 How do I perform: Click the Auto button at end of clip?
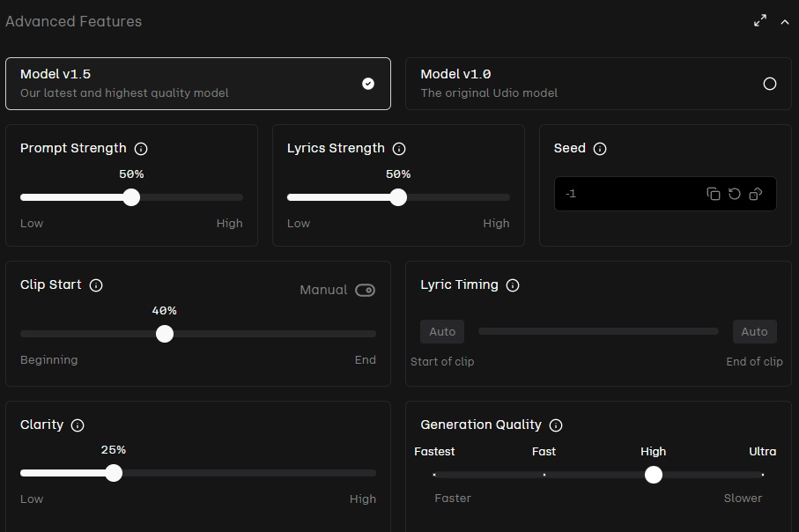(x=754, y=332)
